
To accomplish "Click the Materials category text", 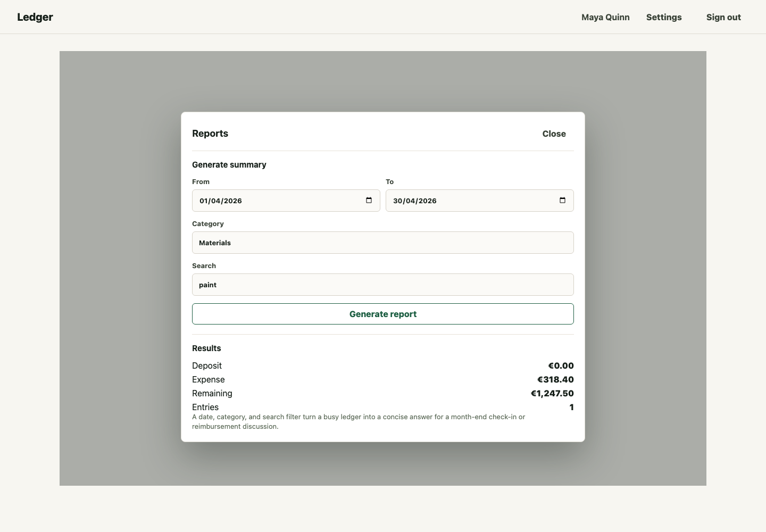I will (215, 243).
